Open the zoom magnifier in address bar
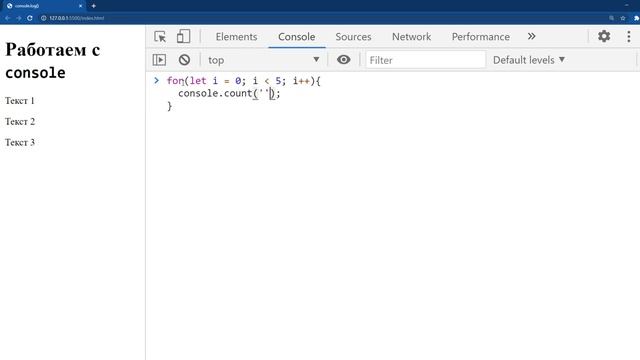 [611, 18]
